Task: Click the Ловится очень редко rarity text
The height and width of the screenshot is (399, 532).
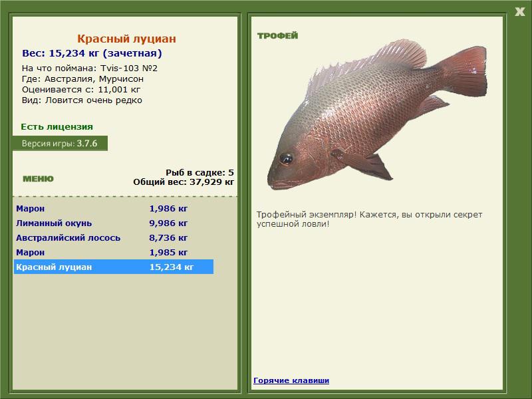Action: 94,100
